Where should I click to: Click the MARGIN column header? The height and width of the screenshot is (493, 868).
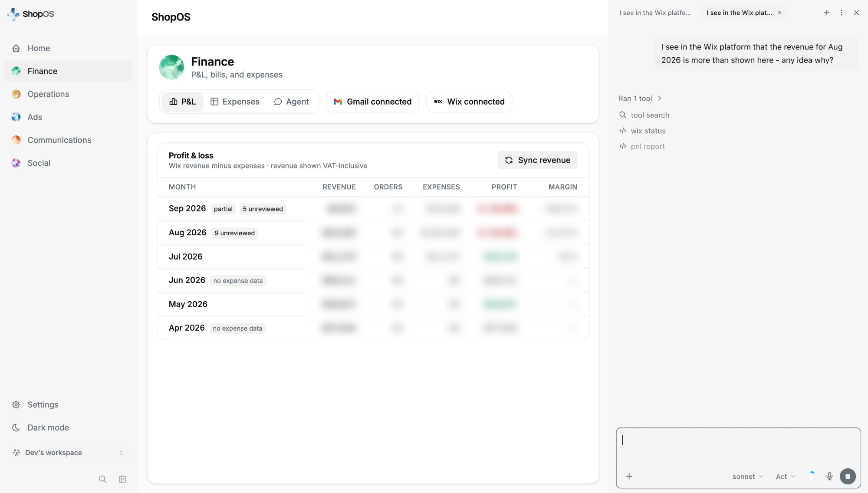562,187
